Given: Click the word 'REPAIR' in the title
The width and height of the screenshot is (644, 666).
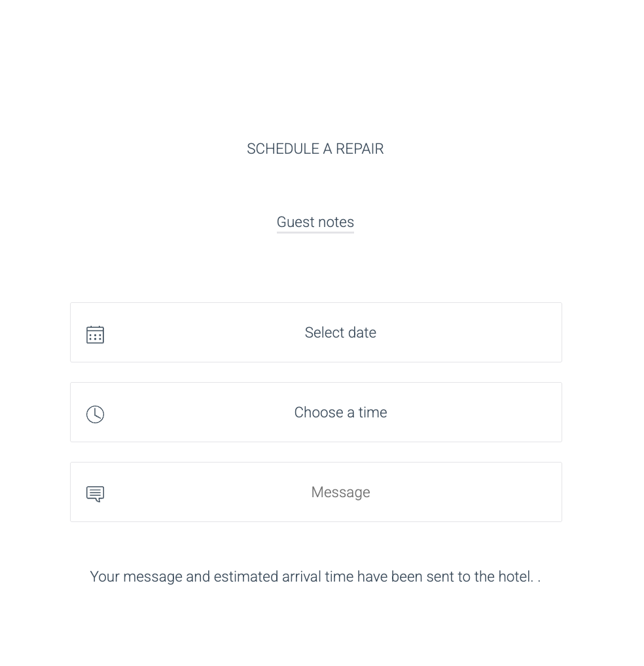Looking at the screenshot, I should click(x=359, y=149).
